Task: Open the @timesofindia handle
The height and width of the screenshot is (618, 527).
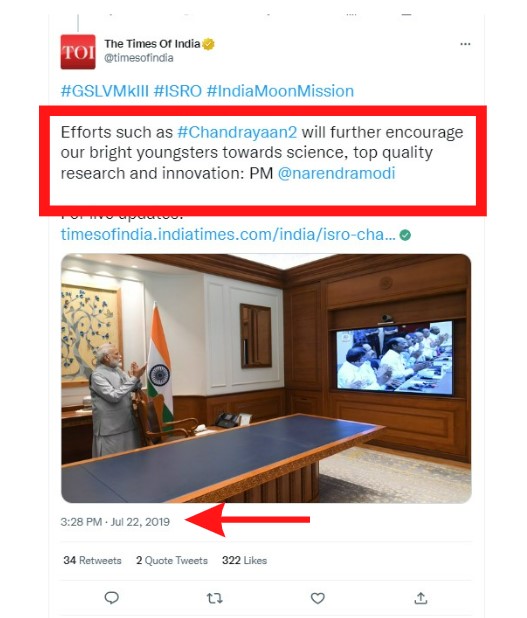Action: point(138,58)
